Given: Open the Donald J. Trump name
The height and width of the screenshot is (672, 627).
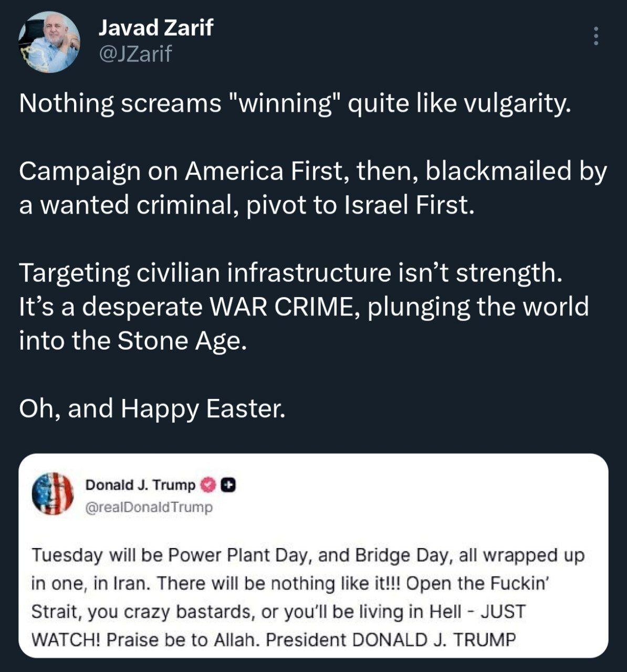Looking at the screenshot, I should (140, 485).
